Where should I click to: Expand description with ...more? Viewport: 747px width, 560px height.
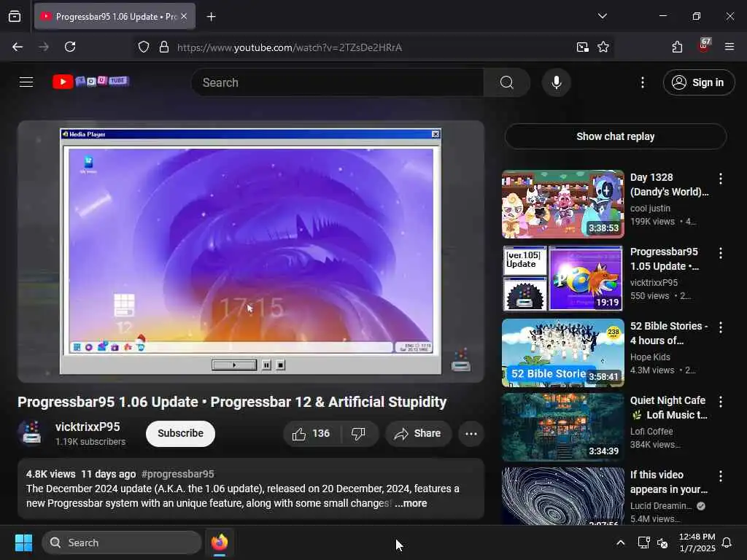point(411,503)
